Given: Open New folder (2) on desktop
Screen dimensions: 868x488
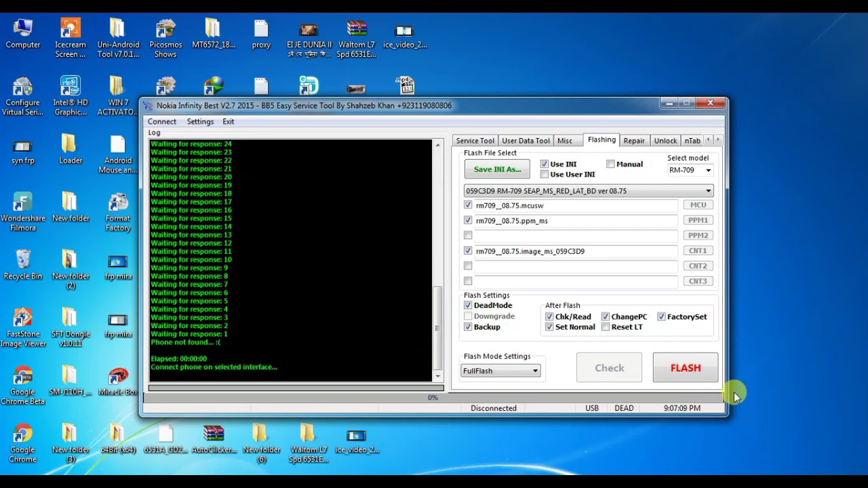Looking at the screenshot, I should pos(71,270).
